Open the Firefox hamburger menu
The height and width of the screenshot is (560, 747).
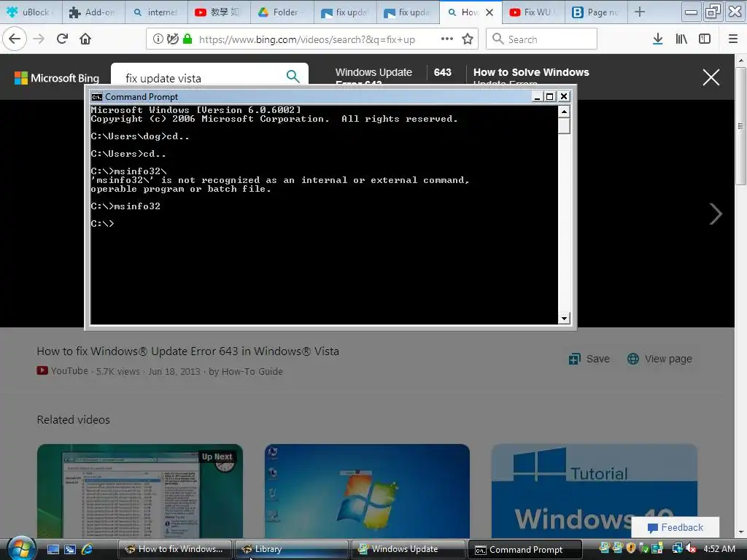(733, 39)
